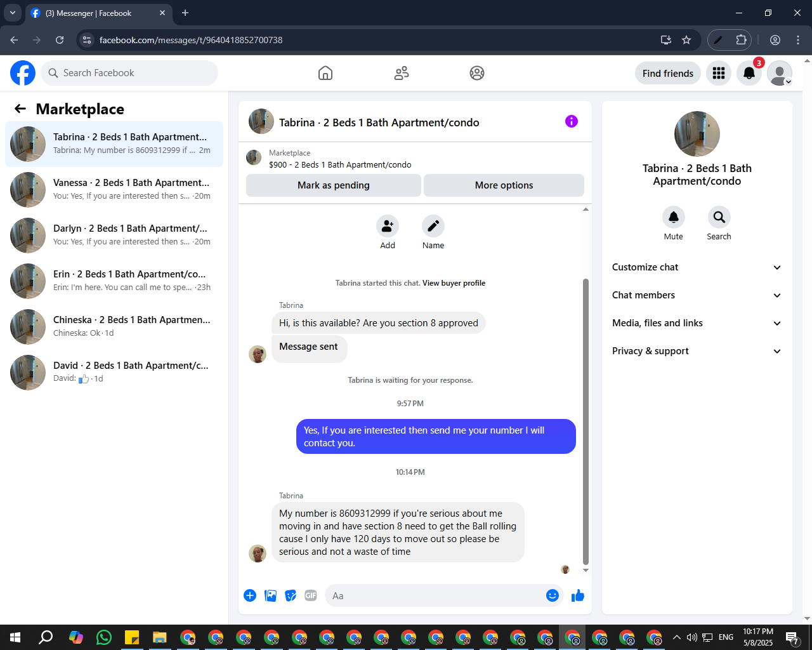The height and width of the screenshot is (650, 812).
Task: Open Tabrina conversation in list
Action: coord(114,144)
